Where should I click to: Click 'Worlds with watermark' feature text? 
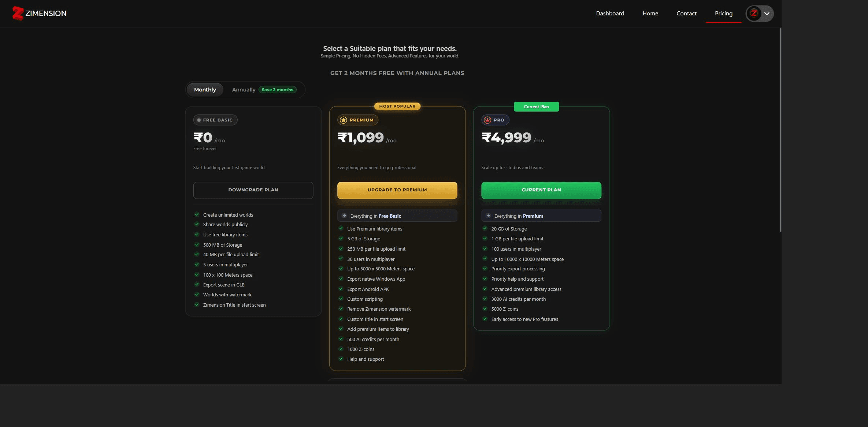(227, 295)
